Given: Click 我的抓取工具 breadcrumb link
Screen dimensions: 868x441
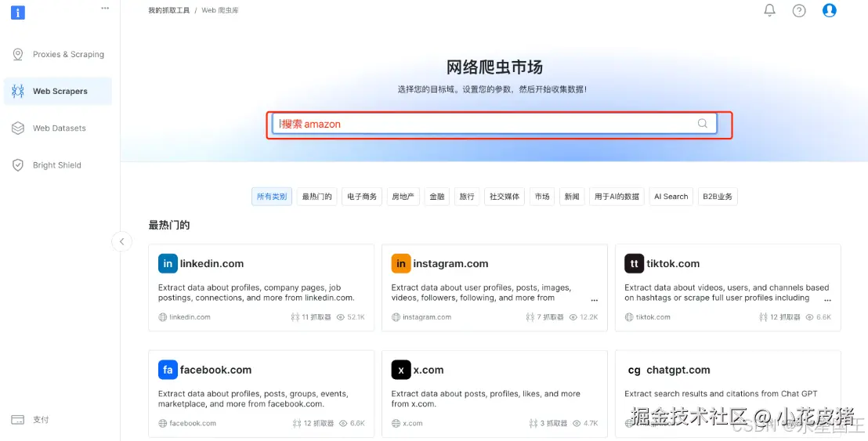Looking at the screenshot, I should pos(169,10).
